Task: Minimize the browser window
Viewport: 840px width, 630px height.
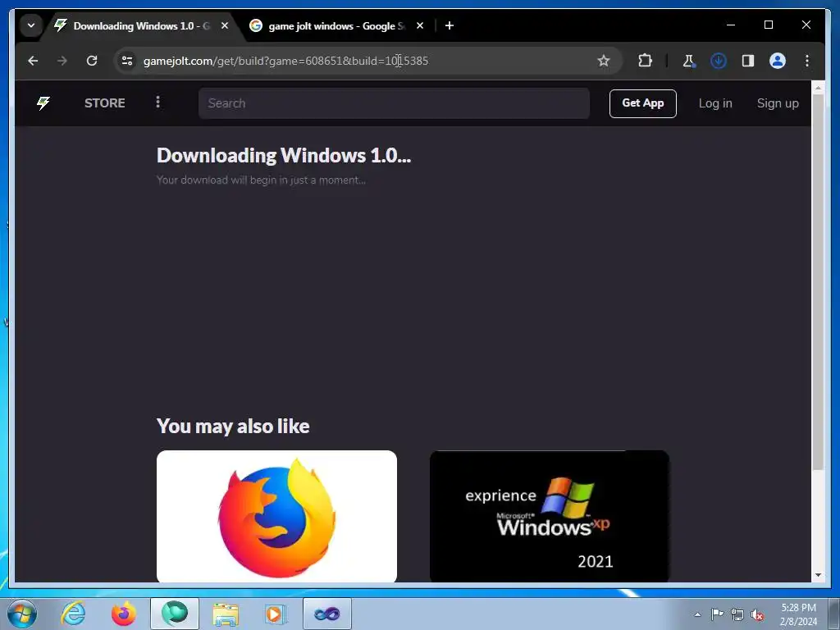Action: [x=731, y=25]
